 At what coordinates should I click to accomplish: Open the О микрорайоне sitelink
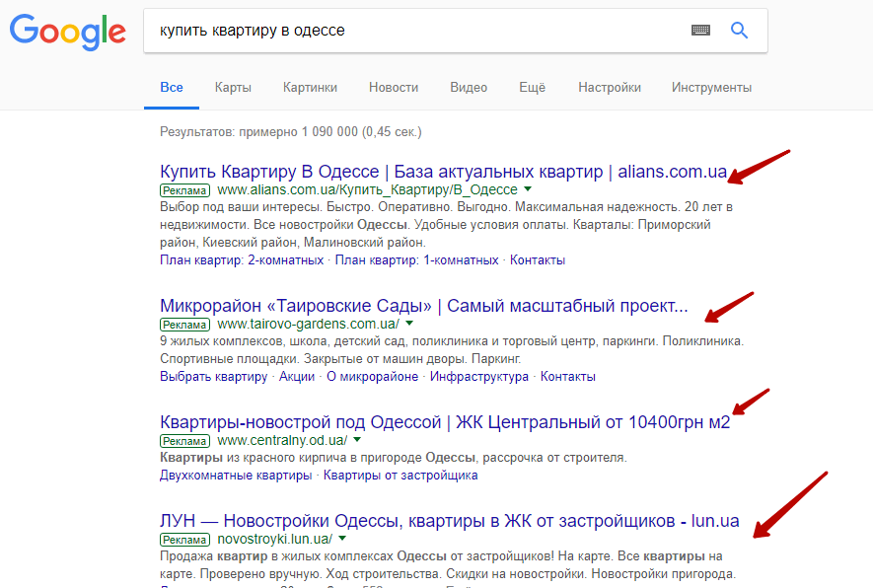(372, 377)
